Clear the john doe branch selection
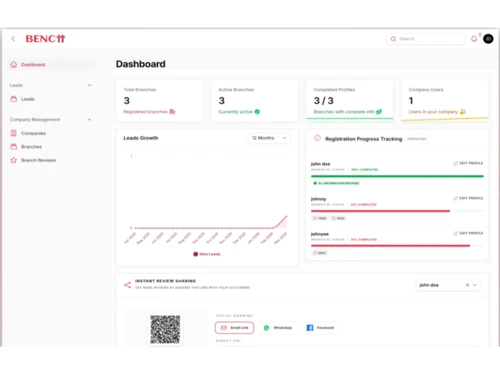Screen dimensions: 500x375 tap(467, 285)
